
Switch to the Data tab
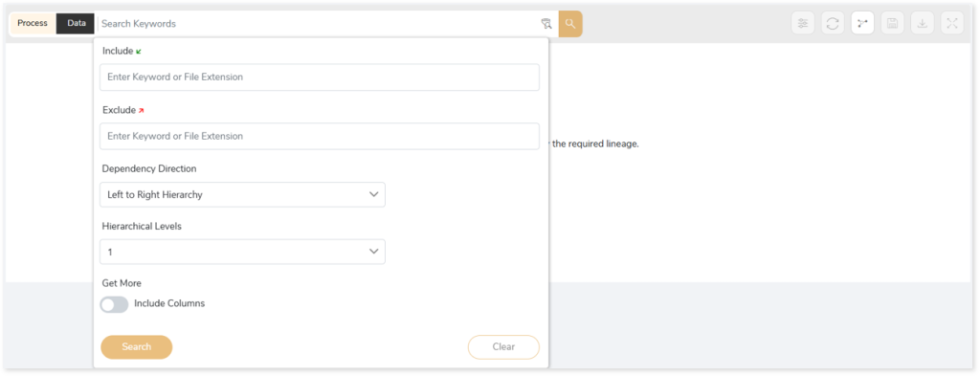(x=77, y=23)
